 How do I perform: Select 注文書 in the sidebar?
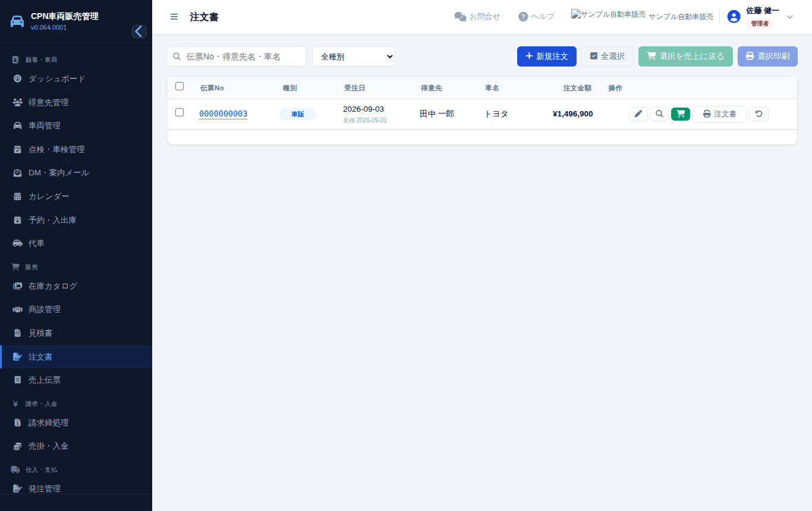click(x=76, y=357)
